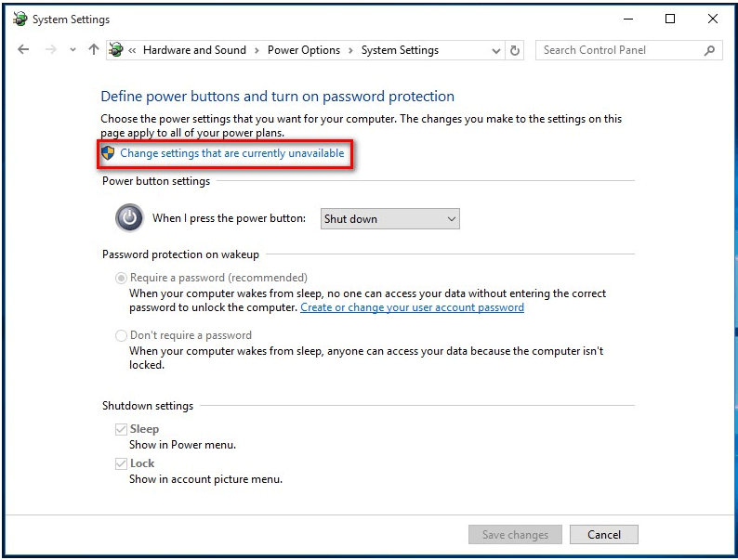Image resolution: width=738 pixels, height=560 pixels.
Task: Close the System Settings window
Action: 713,19
